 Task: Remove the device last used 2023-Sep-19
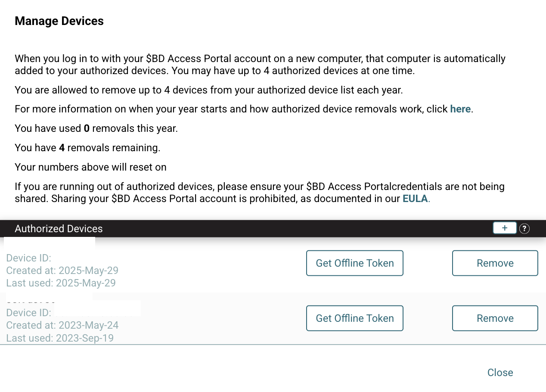[495, 318]
